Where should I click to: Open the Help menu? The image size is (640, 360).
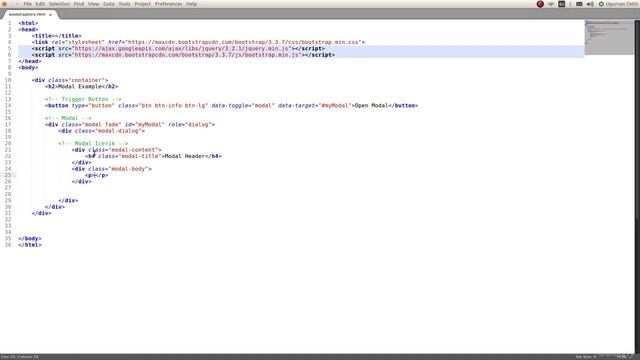pyautogui.click(x=191, y=4)
